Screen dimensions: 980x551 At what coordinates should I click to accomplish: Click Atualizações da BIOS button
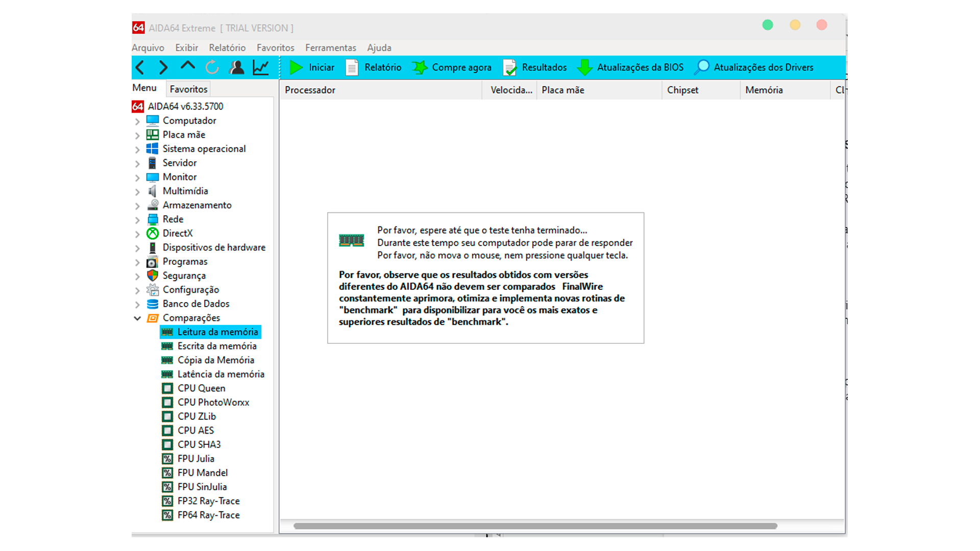630,67
